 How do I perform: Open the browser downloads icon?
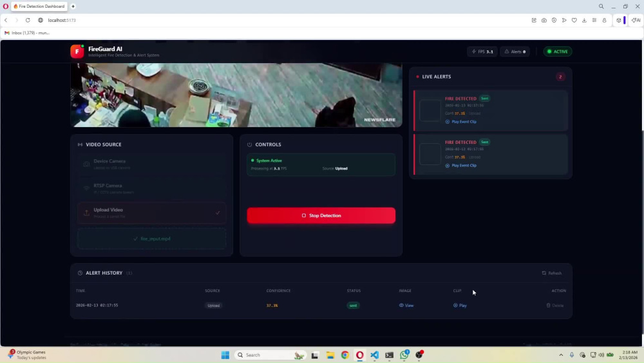[x=584, y=20]
